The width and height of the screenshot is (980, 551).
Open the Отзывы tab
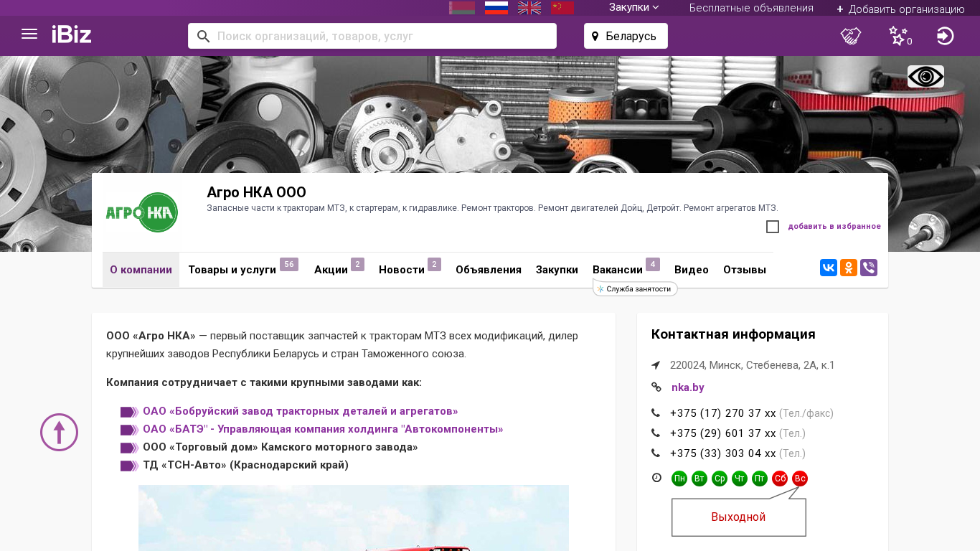point(745,270)
